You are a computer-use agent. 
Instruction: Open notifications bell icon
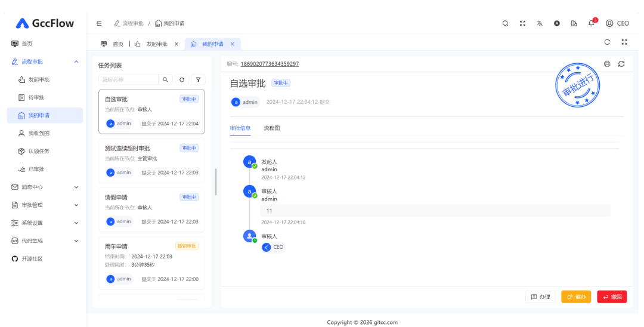tap(592, 23)
